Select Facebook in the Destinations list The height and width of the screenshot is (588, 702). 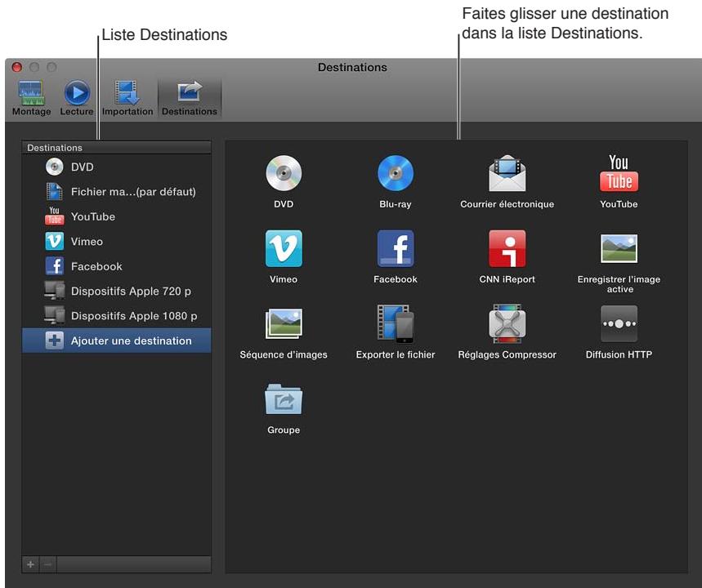(x=116, y=266)
